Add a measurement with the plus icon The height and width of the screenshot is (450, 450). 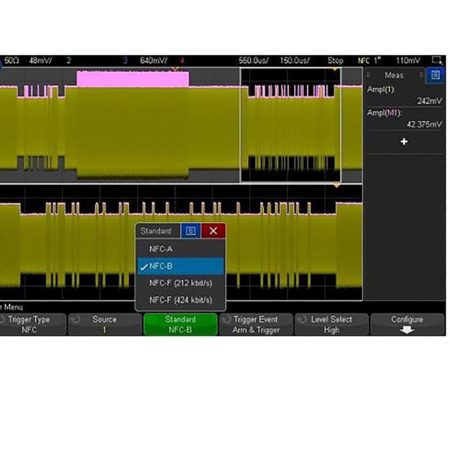(x=404, y=142)
